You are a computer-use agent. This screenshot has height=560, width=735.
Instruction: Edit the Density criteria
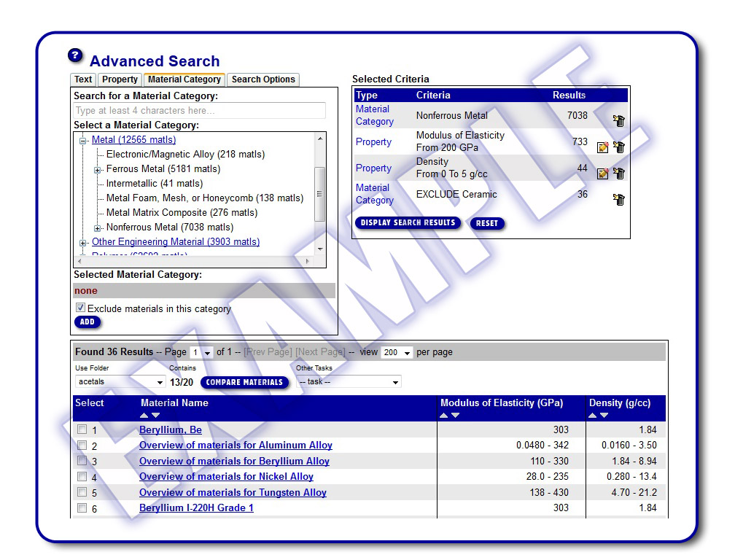(603, 174)
